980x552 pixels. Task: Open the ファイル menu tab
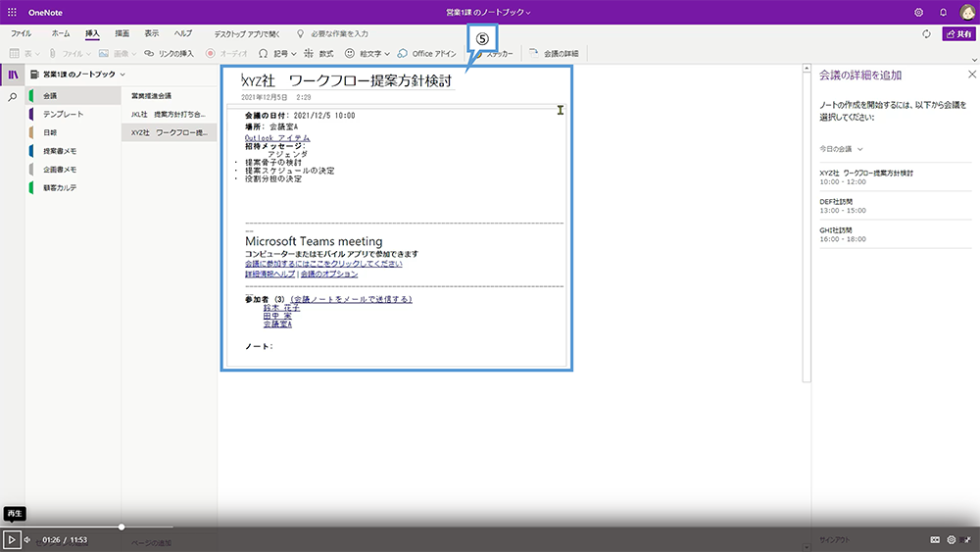click(x=22, y=33)
